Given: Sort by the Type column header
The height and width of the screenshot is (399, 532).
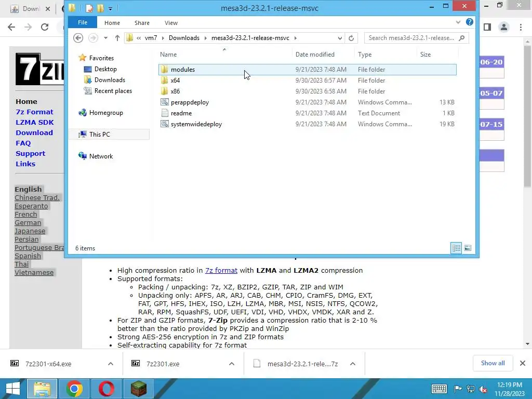Looking at the screenshot, I should coord(365,55).
